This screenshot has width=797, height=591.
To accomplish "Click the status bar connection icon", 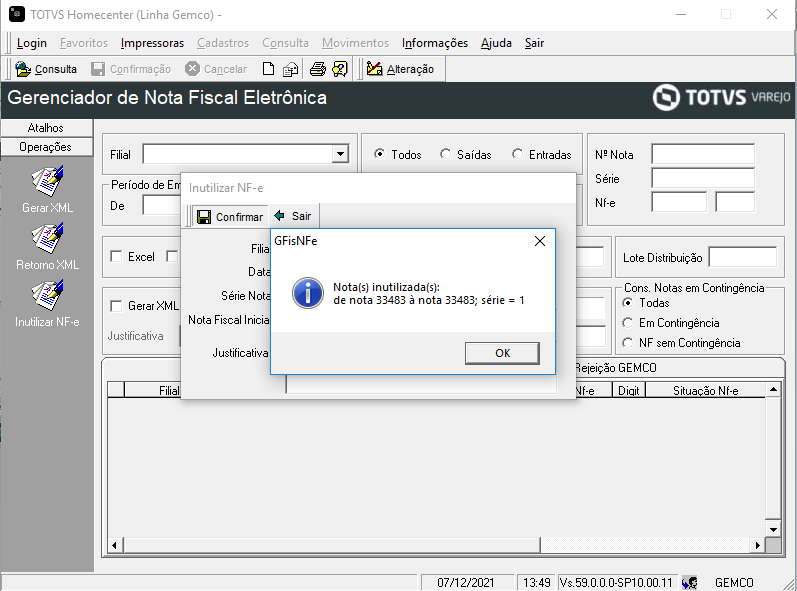I will 690,582.
